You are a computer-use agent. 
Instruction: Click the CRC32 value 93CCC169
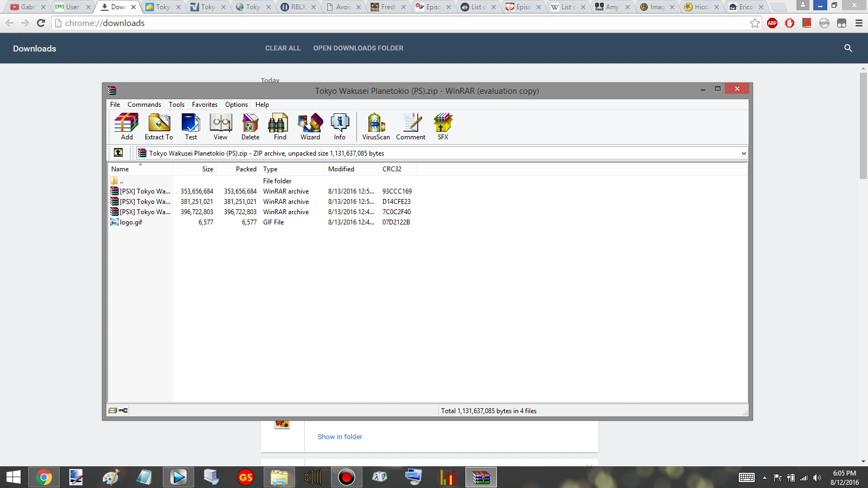(x=397, y=191)
